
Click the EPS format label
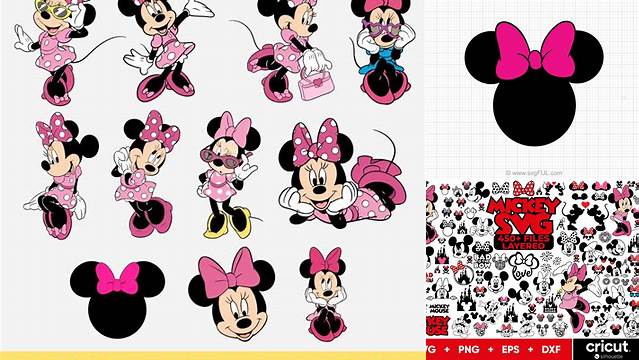[512, 350]
